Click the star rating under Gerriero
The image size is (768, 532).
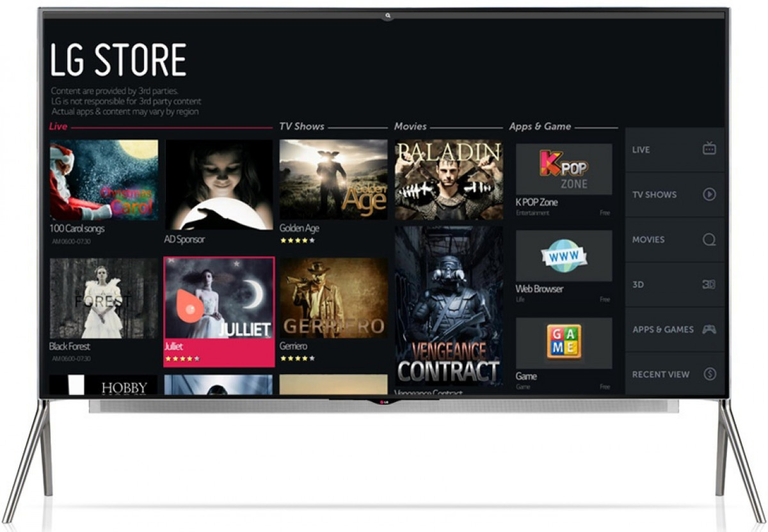pyautogui.click(x=298, y=359)
